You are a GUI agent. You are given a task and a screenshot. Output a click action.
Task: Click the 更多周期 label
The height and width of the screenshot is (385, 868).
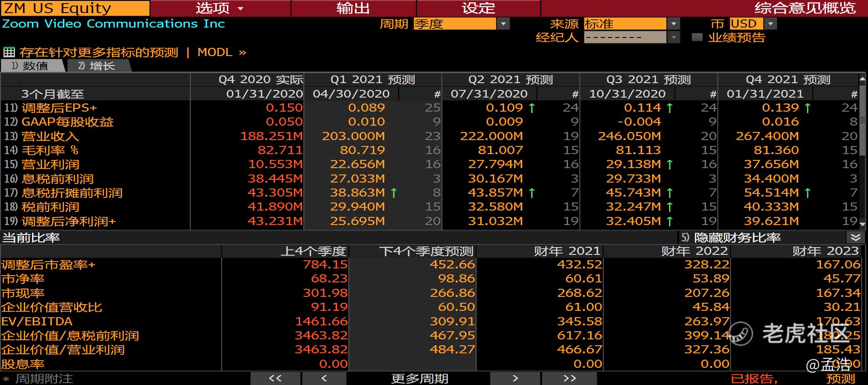pyautogui.click(x=420, y=379)
